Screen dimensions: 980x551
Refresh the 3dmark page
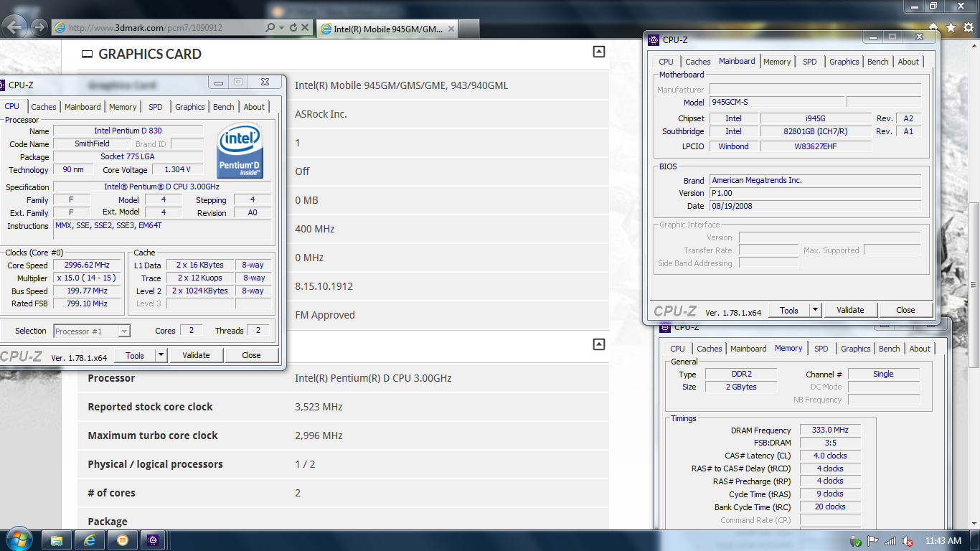tap(293, 28)
